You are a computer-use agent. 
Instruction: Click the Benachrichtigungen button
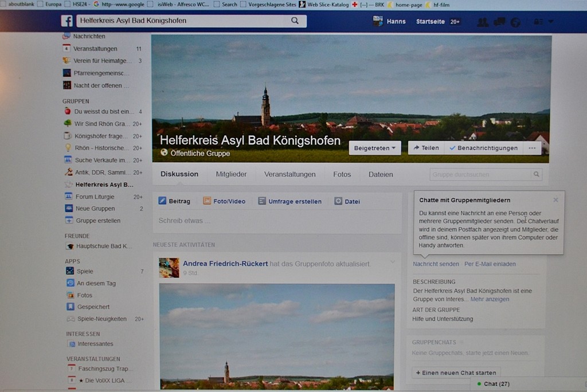point(483,148)
